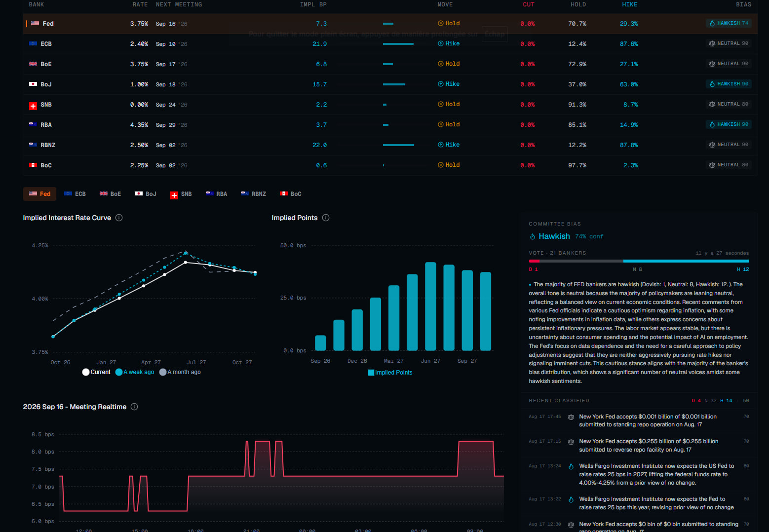This screenshot has height=532, width=769.
Task: Click the Hike arrow icon in BoJ row
Action: tap(441, 84)
